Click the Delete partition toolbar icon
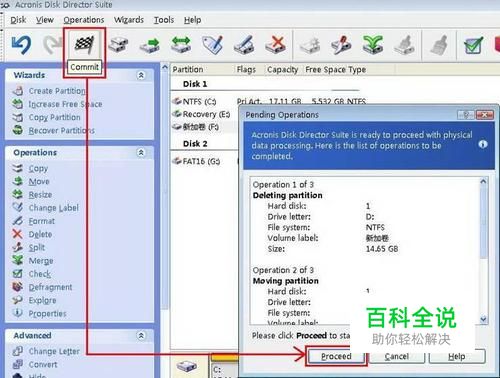The width and height of the screenshot is (500, 378). click(x=276, y=45)
